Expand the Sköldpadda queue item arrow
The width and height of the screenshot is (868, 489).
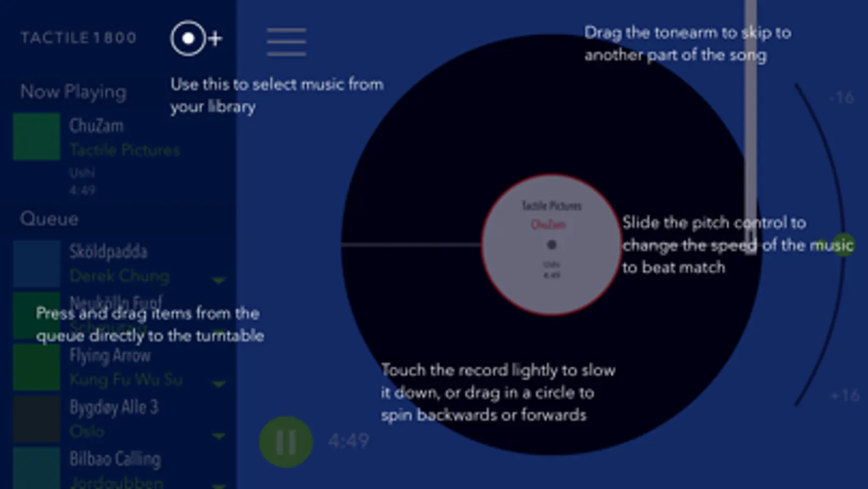click(x=219, y=280)
